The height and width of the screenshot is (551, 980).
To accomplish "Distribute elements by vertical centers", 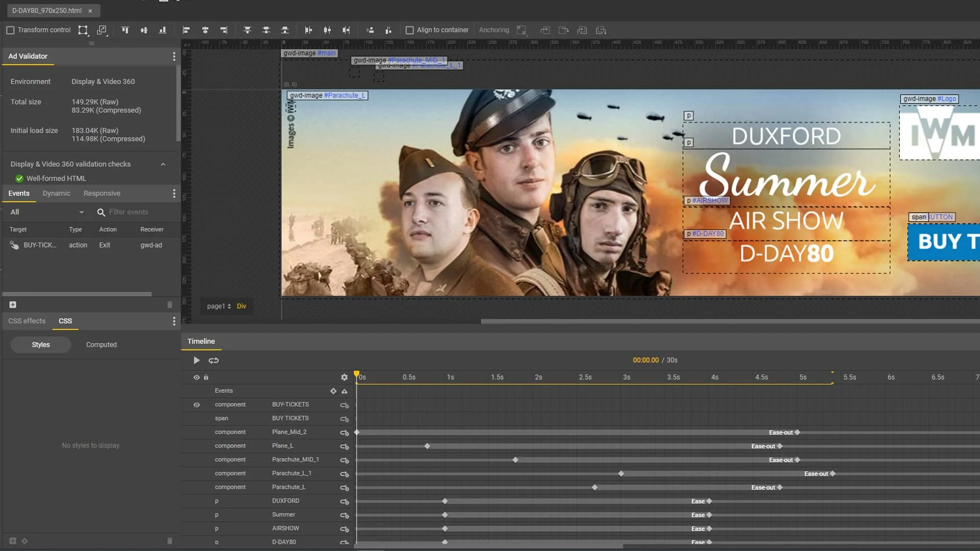I will pos(266,30).
